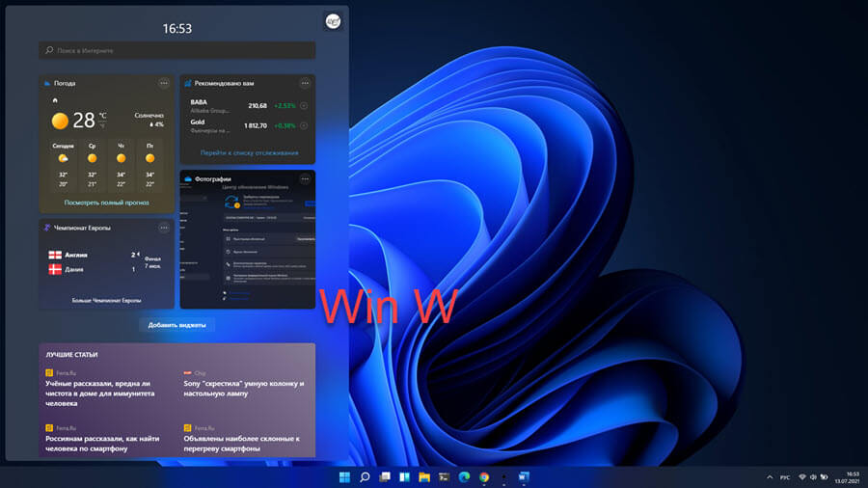Open Wi-Fi network tray icon
868x488 pixels.
coord(802,477)
